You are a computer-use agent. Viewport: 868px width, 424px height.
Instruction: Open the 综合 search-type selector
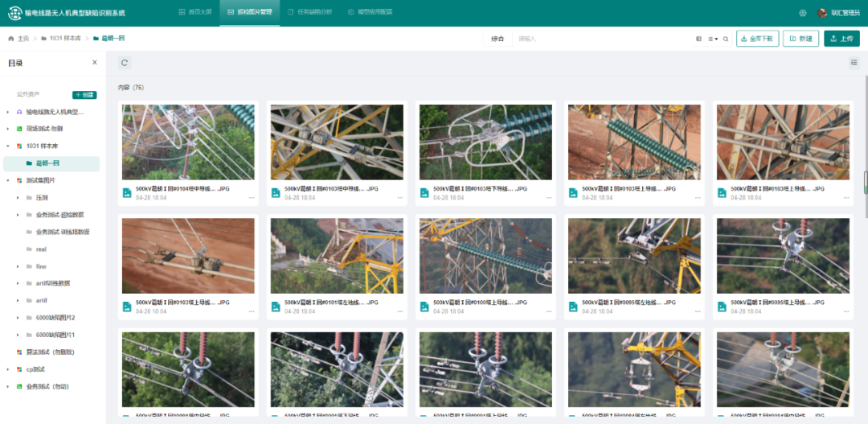497,39
